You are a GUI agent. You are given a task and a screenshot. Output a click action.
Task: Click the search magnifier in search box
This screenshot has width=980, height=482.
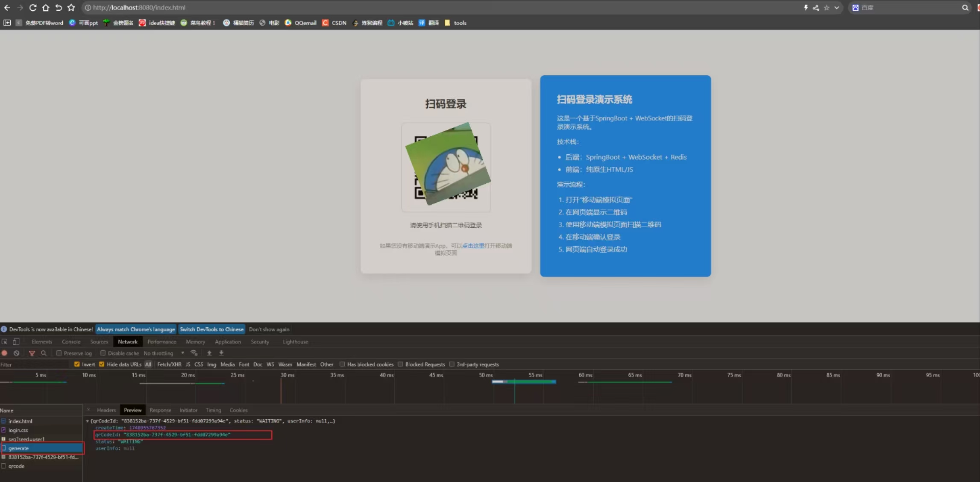pyautogui.click(x=965, y=8)
